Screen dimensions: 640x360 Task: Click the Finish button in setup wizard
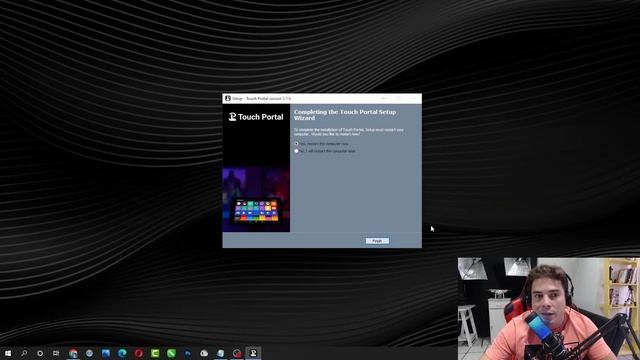point(377,241)
